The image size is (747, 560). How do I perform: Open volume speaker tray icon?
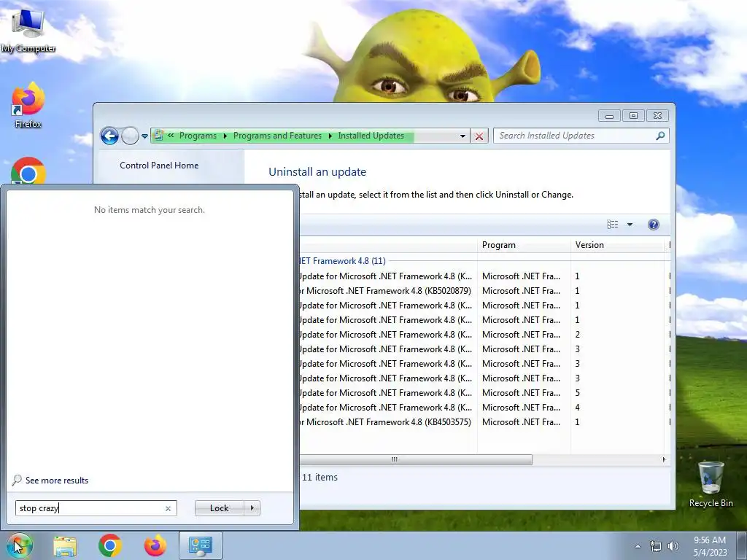click(673, 546)
